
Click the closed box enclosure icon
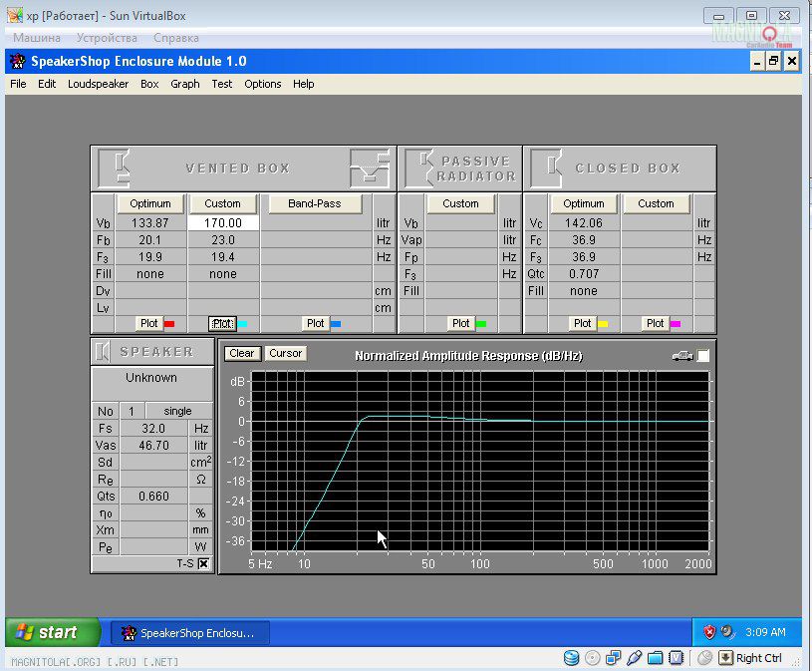(x=547, y=168)
